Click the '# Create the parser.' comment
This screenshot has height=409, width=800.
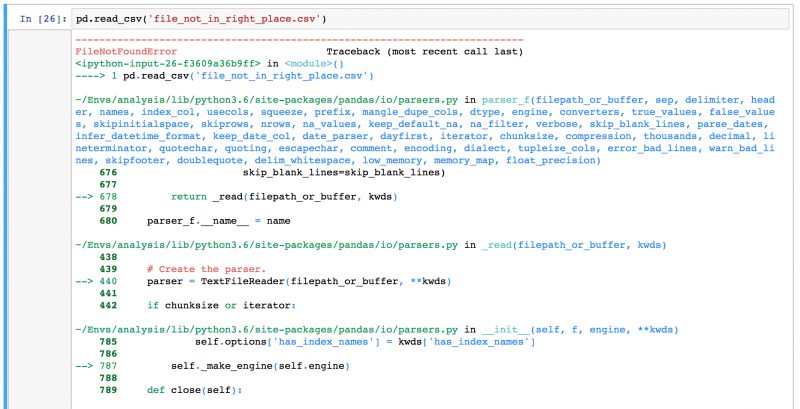[207, 269]
